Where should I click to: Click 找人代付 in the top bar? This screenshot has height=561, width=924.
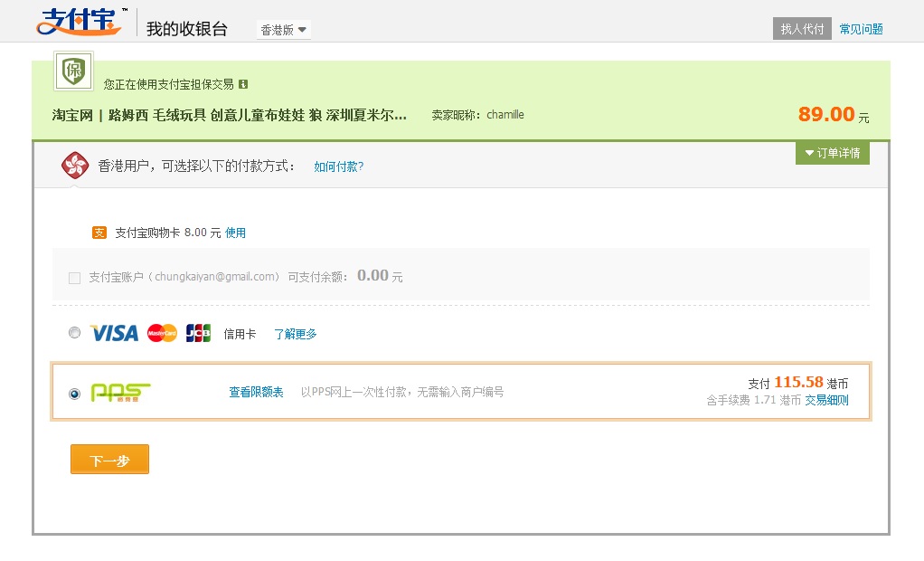coord(802,29)
